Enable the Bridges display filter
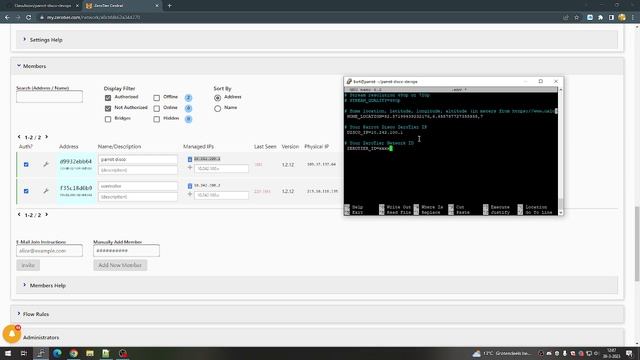 (108, 119)
